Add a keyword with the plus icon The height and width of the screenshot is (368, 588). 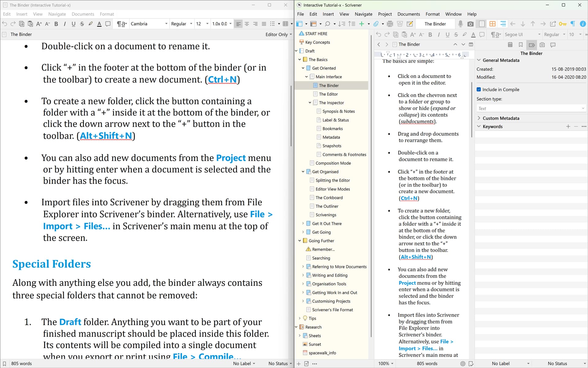[x=568, y=126]
